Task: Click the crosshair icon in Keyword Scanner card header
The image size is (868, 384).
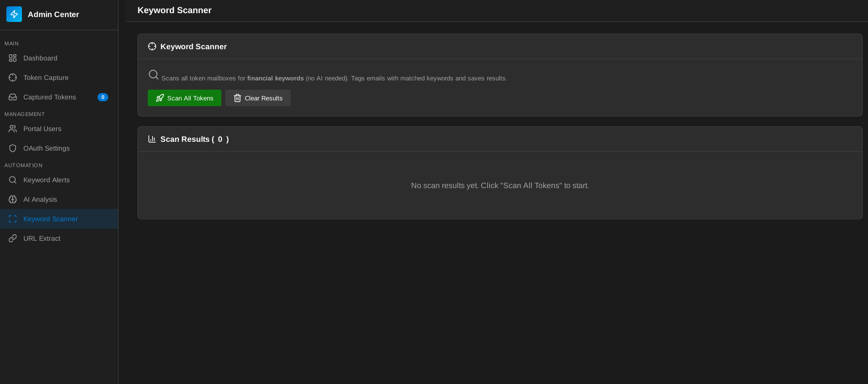Action: click(152, 46)
